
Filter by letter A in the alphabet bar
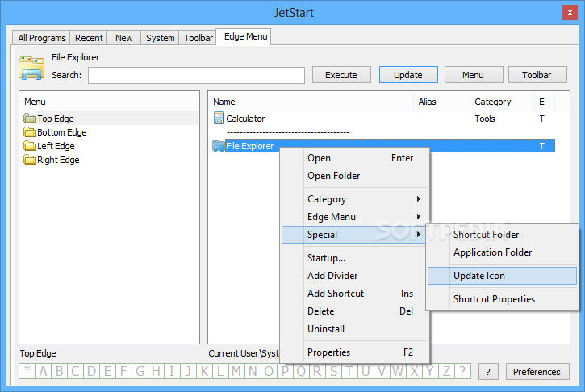[43, 371]
